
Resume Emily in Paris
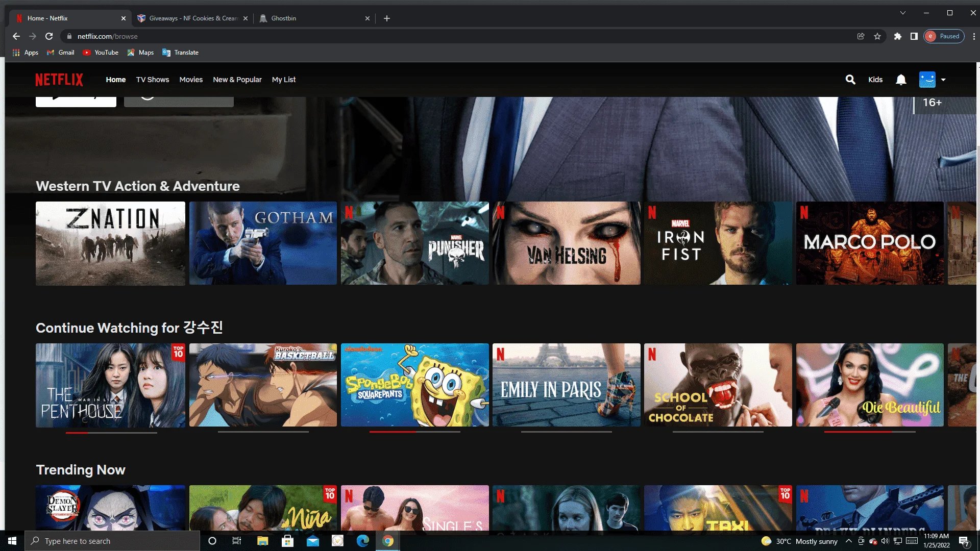566,385
